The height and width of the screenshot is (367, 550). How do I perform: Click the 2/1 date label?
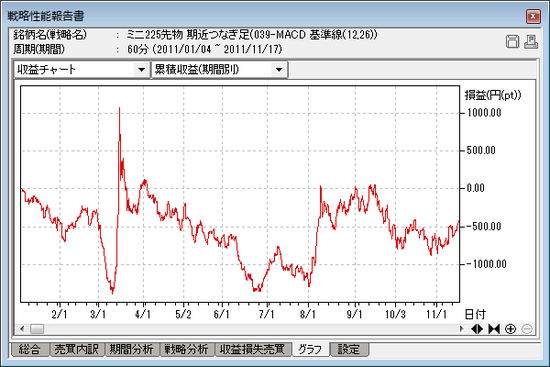pyautogui.click(x=59, y=314)
